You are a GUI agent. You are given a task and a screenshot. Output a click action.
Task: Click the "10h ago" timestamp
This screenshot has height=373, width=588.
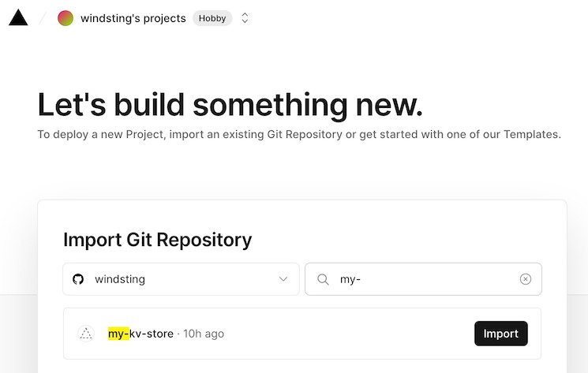click(x=204, y=334)
